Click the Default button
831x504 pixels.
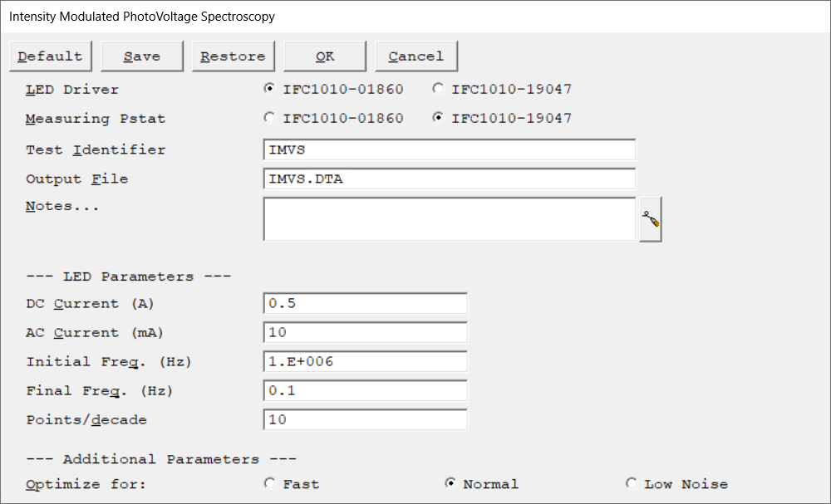point(50,56)
